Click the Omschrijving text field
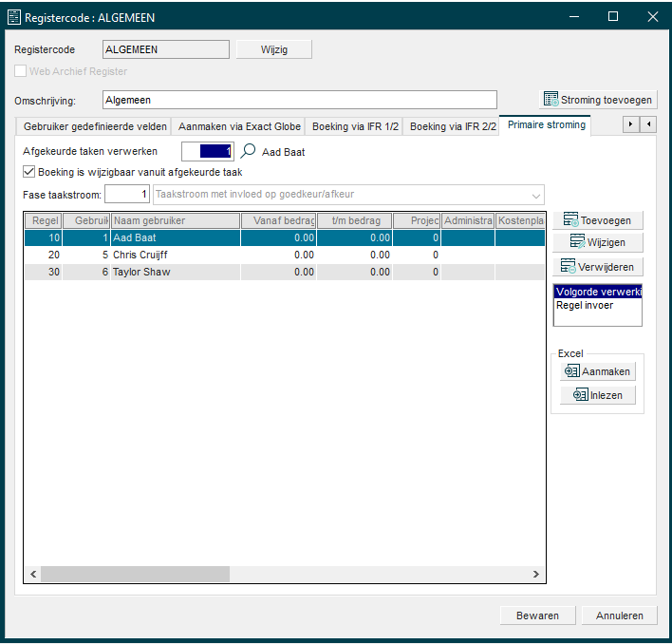 (300, 100)
